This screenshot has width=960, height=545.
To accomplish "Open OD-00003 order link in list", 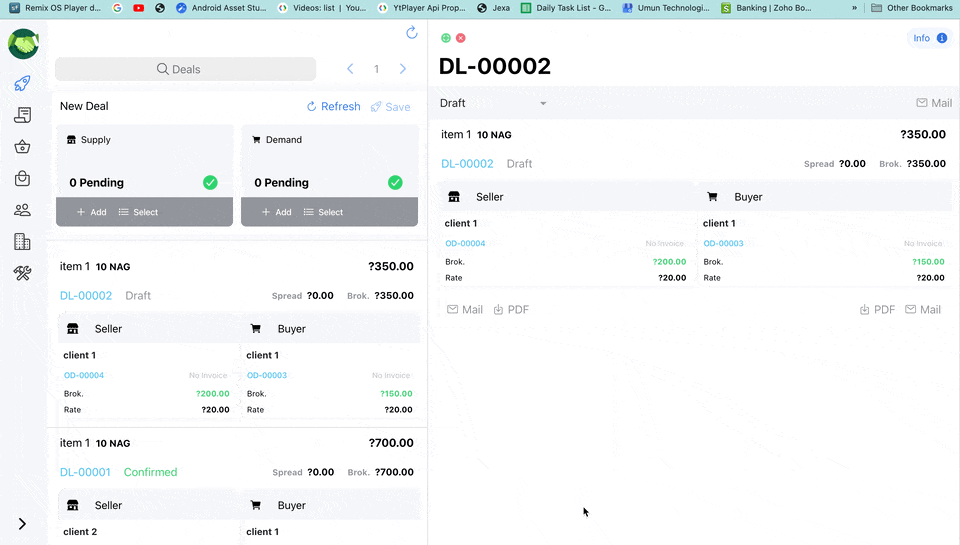I will pos(267,375).
